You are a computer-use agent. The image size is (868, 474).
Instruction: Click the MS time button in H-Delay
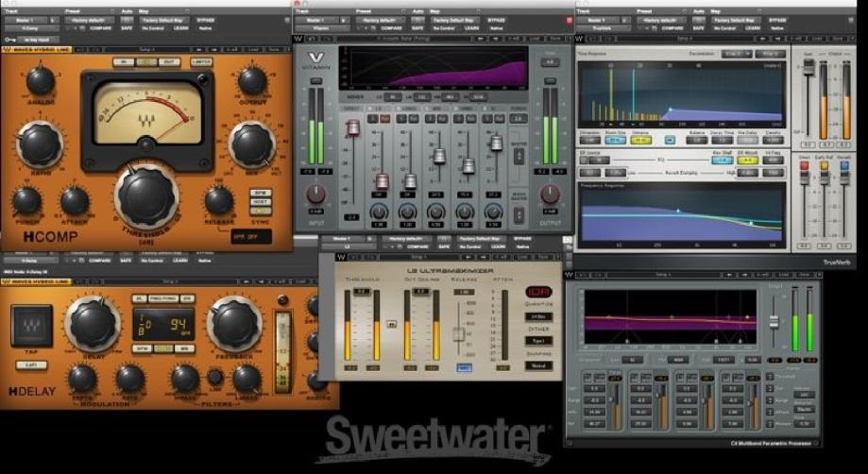tap(184, 349)
